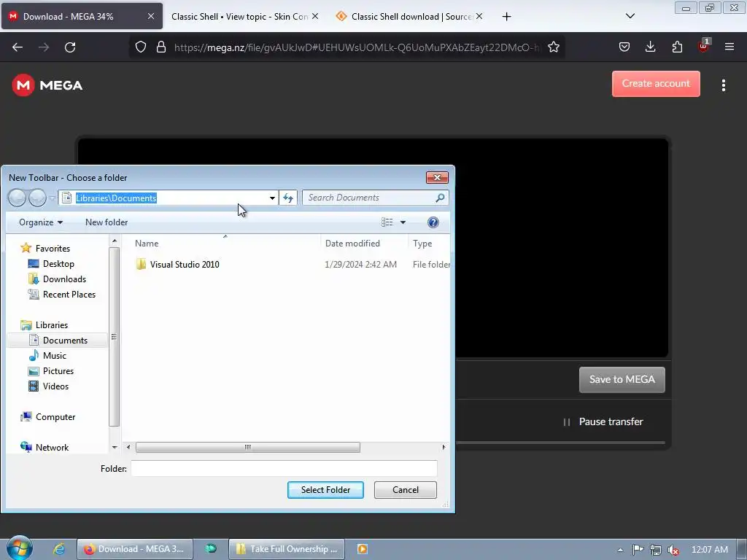Image resolution: width=747 pixels, height=560 pixels.
Task: Select Downloads in navigation pane
Action: (57, 279)
